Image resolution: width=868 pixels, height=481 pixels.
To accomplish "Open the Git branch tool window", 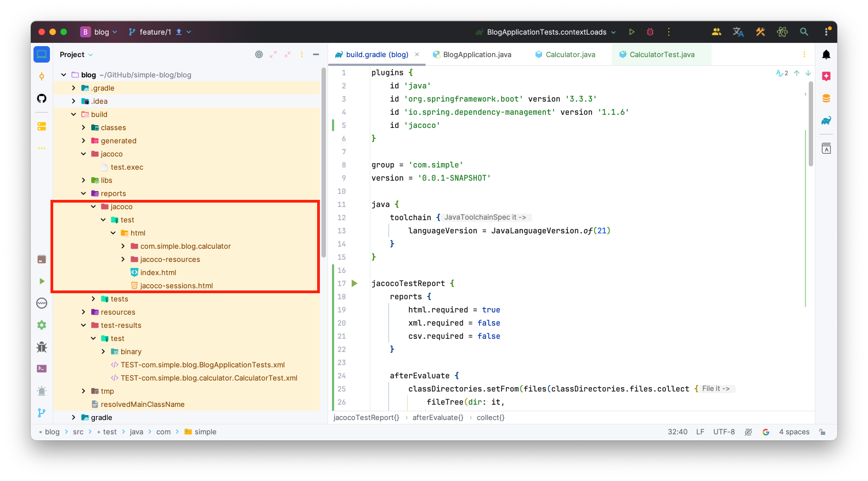I will click(42, 413).
